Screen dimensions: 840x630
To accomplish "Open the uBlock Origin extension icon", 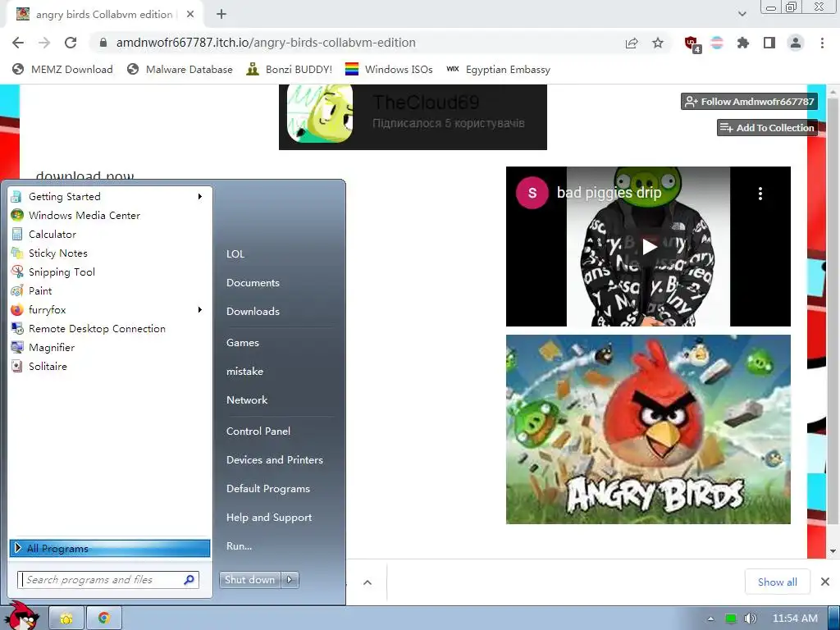I will point(692,44).
